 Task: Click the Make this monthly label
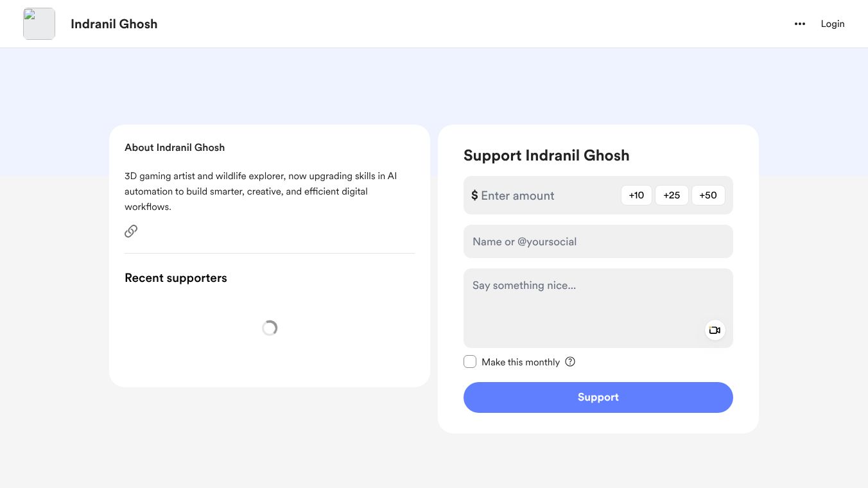tap(520, 362)
